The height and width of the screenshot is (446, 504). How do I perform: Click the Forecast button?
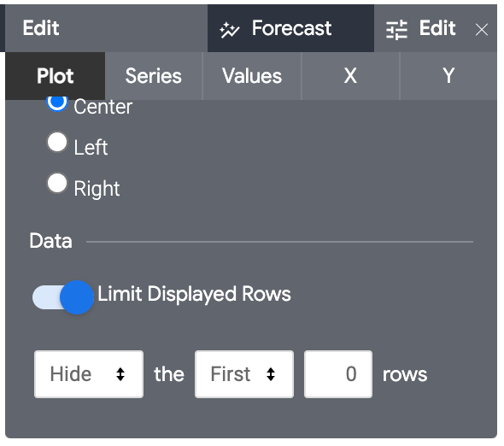pyautogui.click(x=290, y=28)
